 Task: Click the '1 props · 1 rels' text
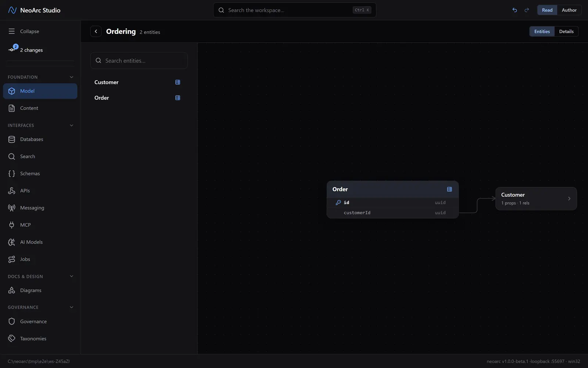515,203
